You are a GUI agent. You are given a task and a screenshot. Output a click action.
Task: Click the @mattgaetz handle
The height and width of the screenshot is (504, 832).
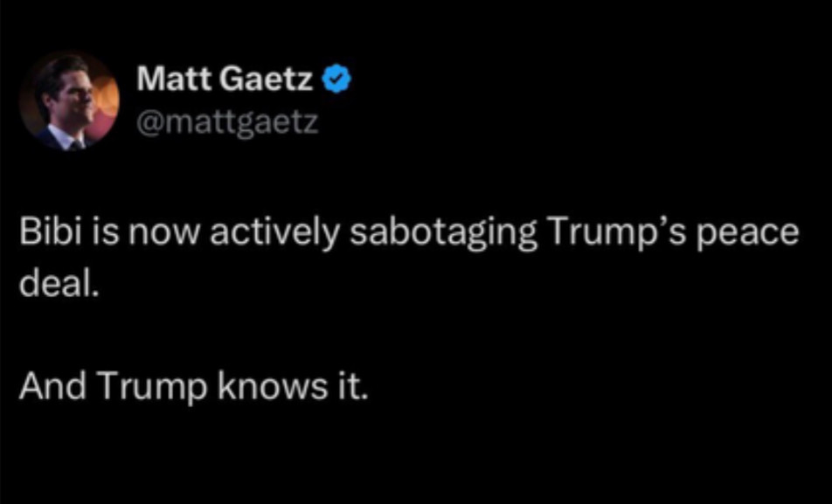click(228, 124)
